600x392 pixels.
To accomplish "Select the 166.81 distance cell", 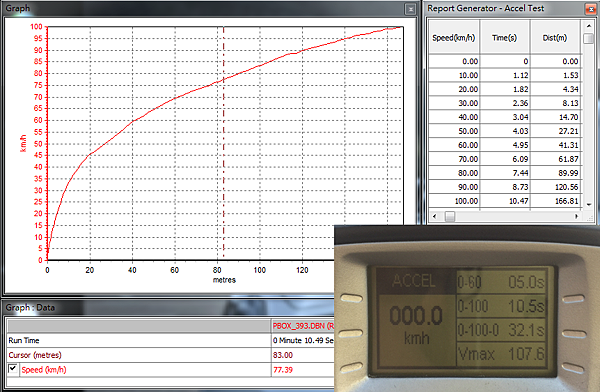I will click(555, 201).
